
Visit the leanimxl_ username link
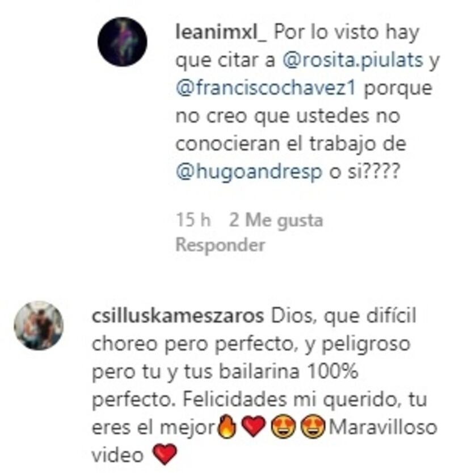coord(221,32)
